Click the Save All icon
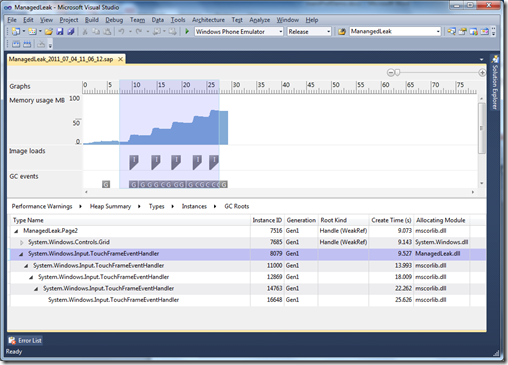 pyautogui.click(x=70, y=32)
